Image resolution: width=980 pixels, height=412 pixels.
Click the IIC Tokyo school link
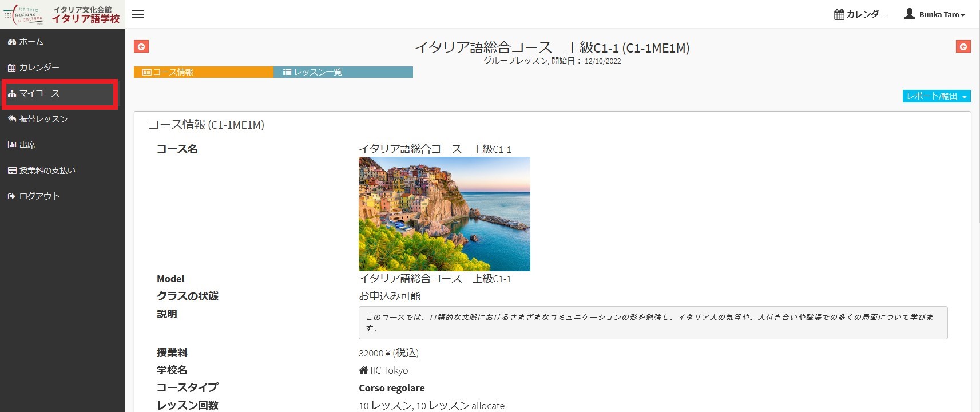click(x=389, y=370)
